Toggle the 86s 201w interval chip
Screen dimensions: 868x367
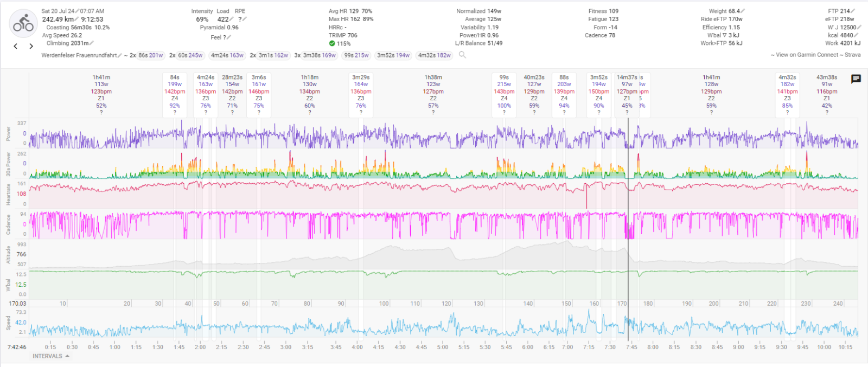(x=150, y=55)
